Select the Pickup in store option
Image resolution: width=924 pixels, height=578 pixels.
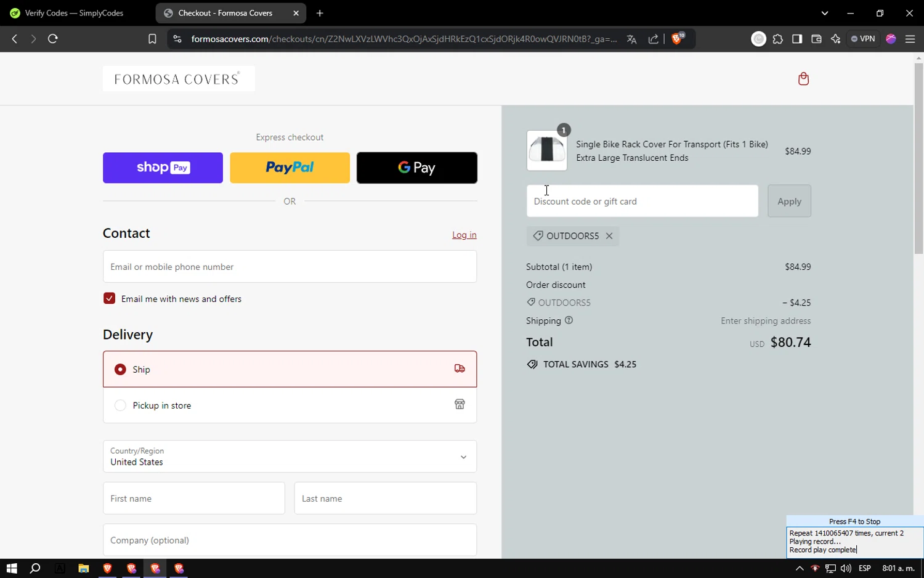click(290, 405)
